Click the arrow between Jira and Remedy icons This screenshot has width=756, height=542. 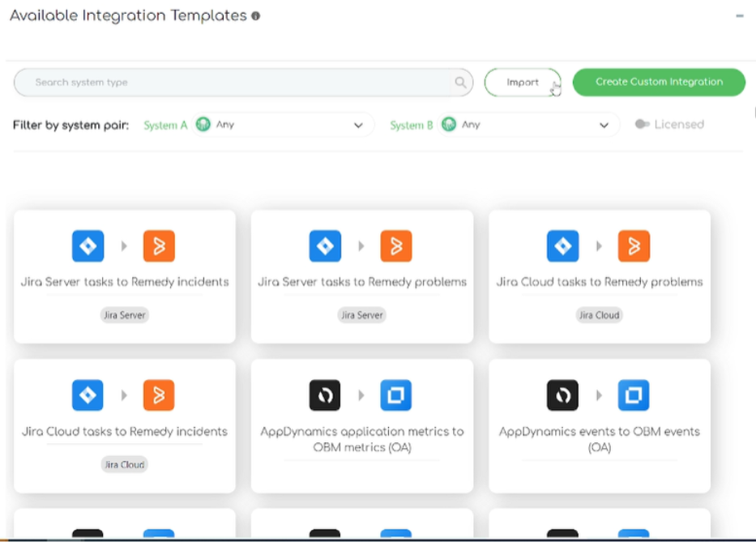(x=123, y=245)
